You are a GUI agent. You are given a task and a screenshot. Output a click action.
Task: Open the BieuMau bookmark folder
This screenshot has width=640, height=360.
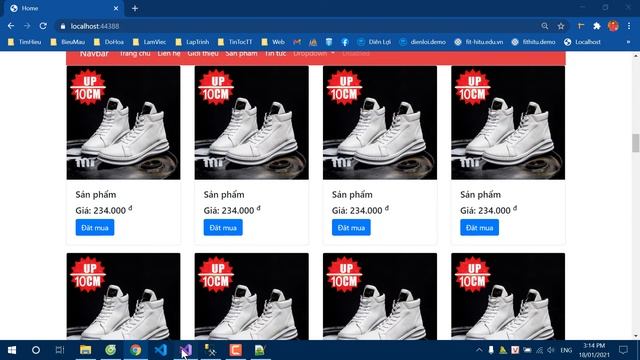[x=68, y=42]
